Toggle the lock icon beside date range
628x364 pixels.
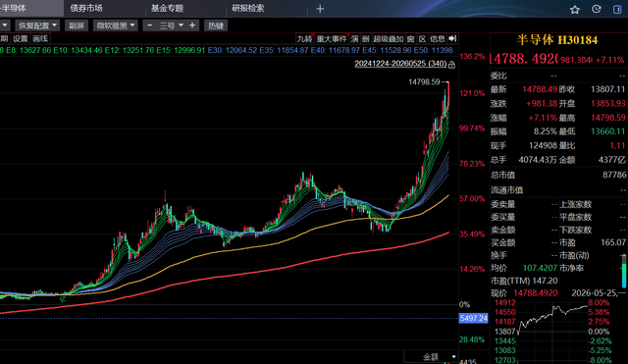451,65
